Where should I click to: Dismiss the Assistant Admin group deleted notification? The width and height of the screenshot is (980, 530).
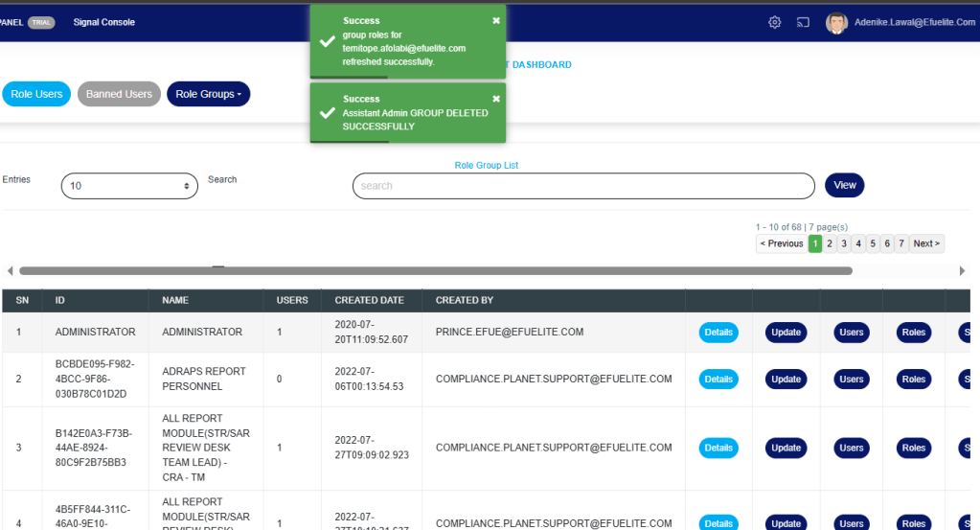495,99
